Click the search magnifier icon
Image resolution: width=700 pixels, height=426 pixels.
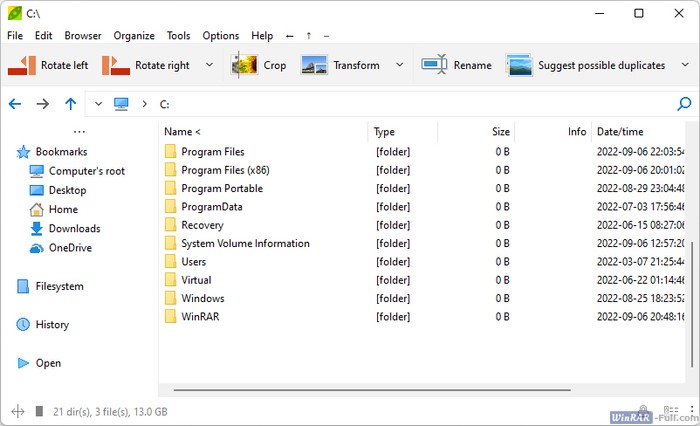[684, 103]
